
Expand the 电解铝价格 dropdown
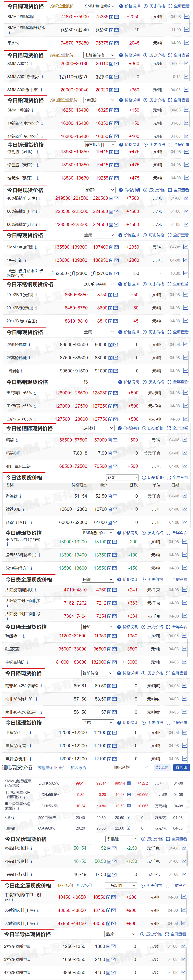coord(99,55)
